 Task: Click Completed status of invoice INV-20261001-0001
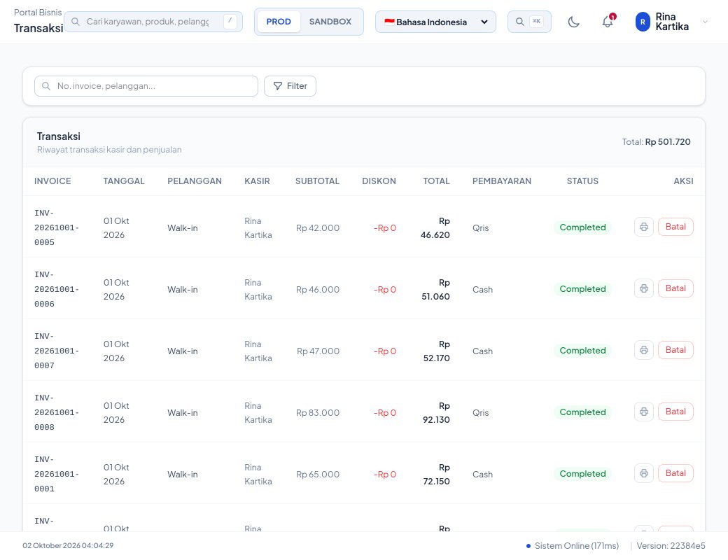click(582, 474)
